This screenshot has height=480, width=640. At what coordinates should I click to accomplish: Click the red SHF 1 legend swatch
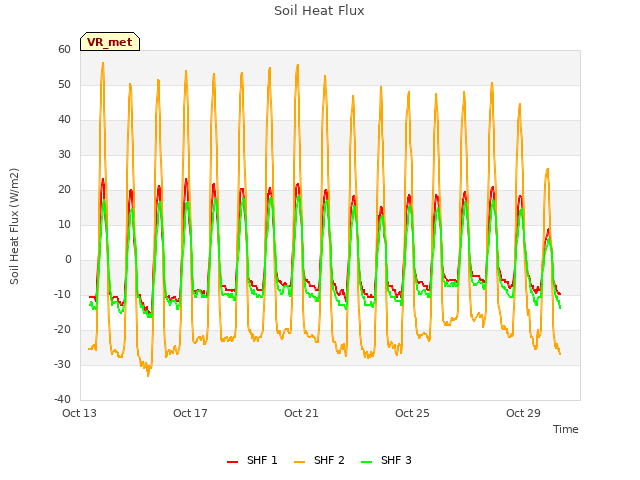click(232, 462)
